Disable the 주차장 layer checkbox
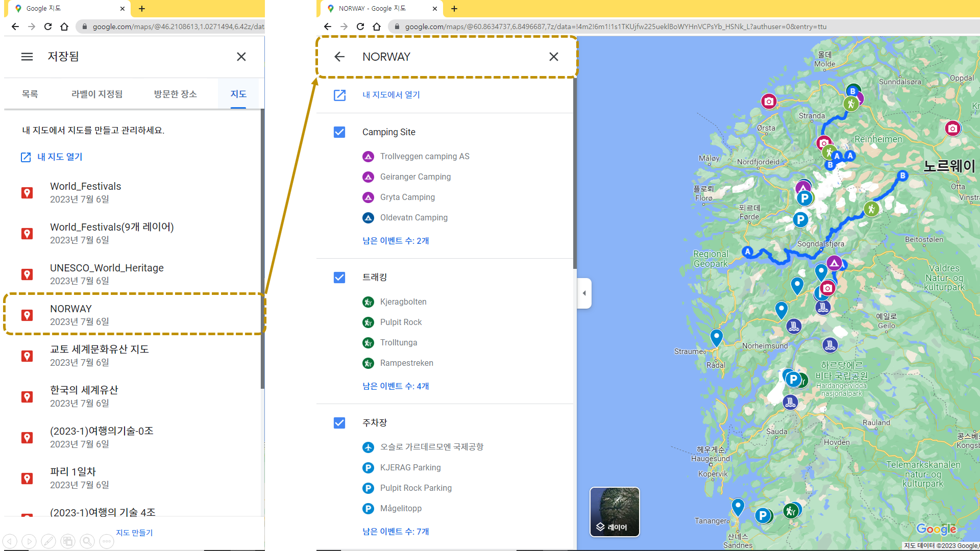Viewport: 980px width, 551px height. coord(339,423)
